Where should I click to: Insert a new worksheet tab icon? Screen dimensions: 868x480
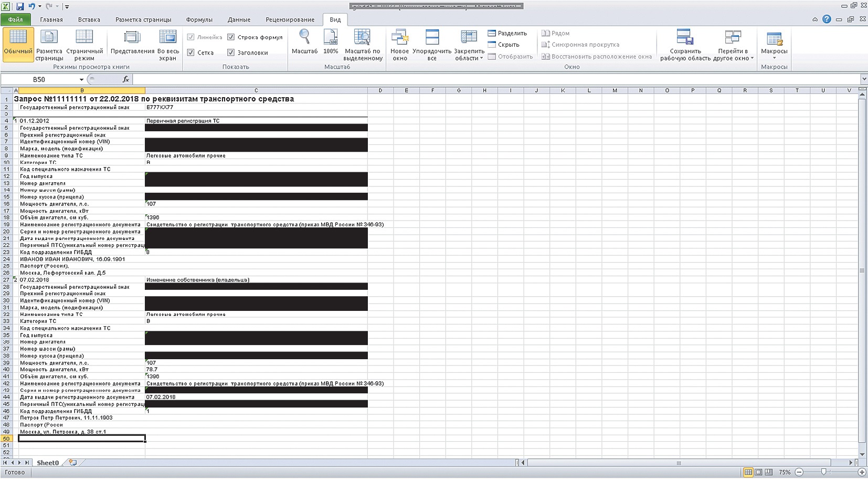pyautogui.click(x=73, y=463)
